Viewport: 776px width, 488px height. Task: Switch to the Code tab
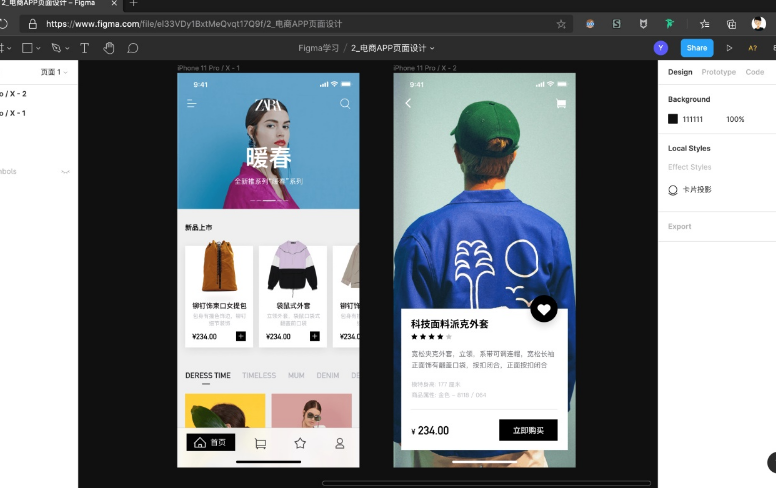click(755, 72)
